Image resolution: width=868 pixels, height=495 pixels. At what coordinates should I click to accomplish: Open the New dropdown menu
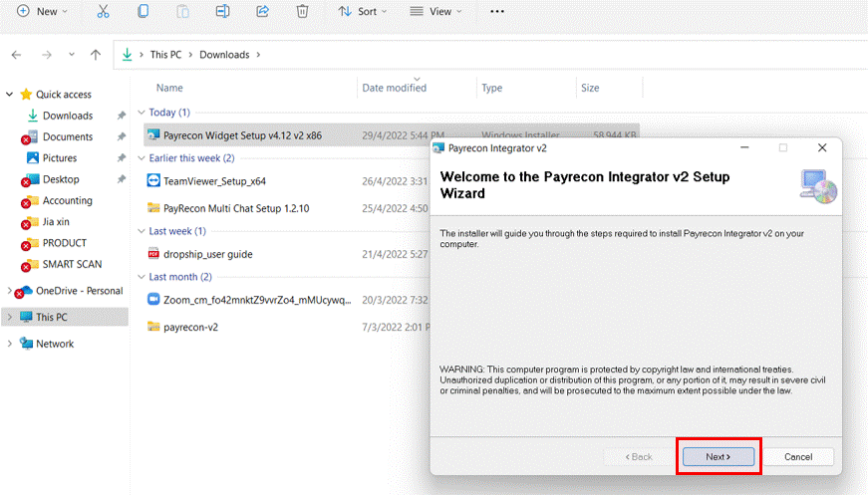[x=42, y=11]
